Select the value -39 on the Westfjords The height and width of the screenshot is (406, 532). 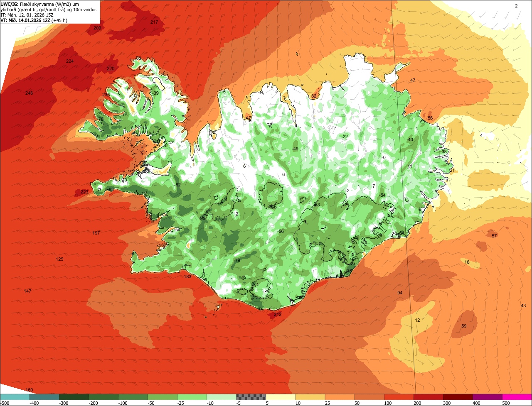click(155, 93)
